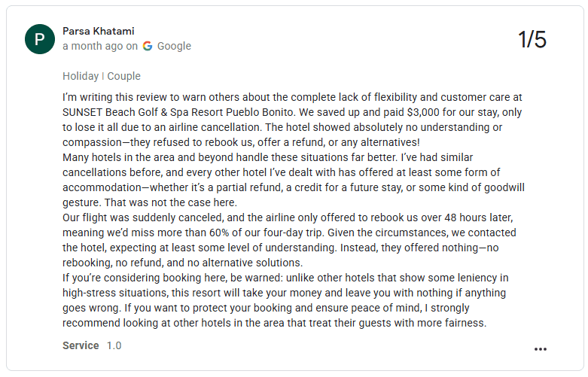588x377 pixels.
Task: Click the Google logo icon
Action: pyautogui.click(x=148, y=46)
